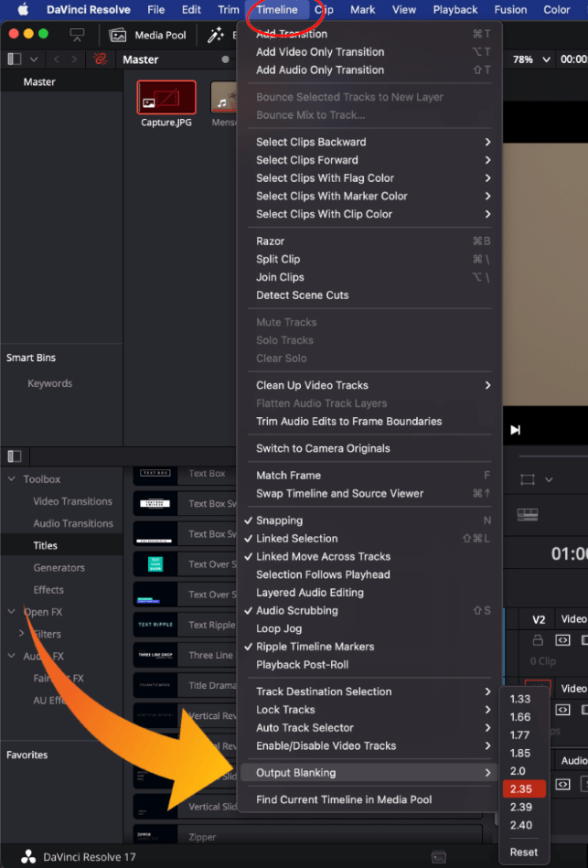Open the Output Blanking submenu
The image size is (588, 868).
(369, 773)
